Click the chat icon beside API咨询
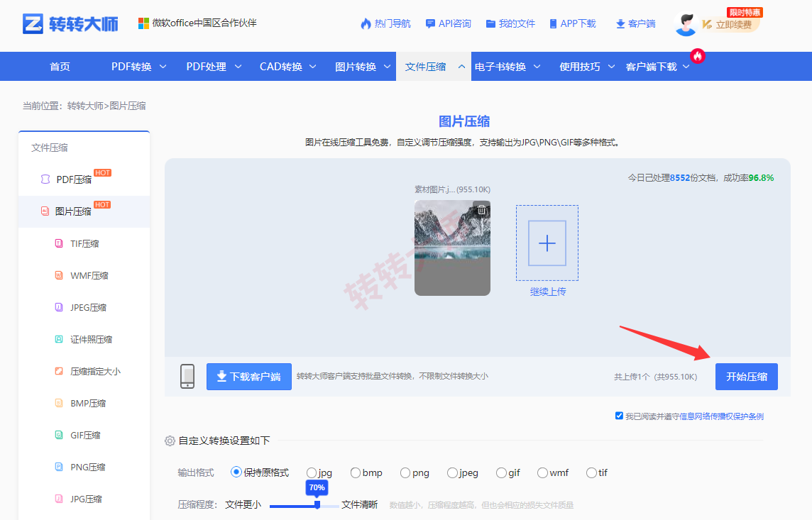The width and height of the screenshot is (812, 520). click(430, 24)
